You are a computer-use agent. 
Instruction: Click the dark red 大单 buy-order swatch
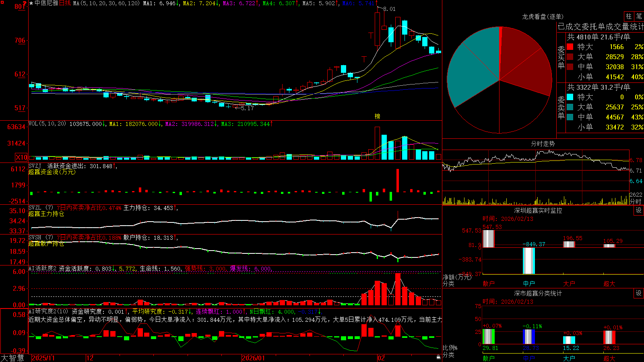pyautogui.click(x=570, y=57)
